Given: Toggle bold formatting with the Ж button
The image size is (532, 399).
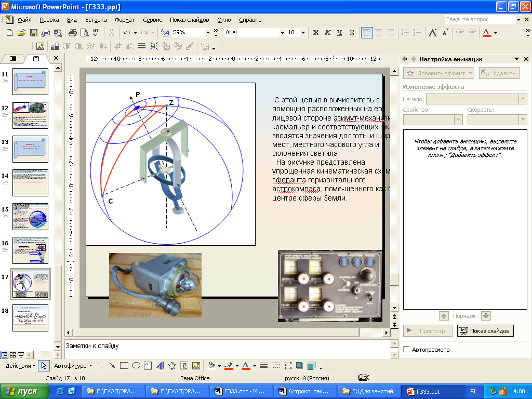Looking at the screenshot, I should [315, 33].
